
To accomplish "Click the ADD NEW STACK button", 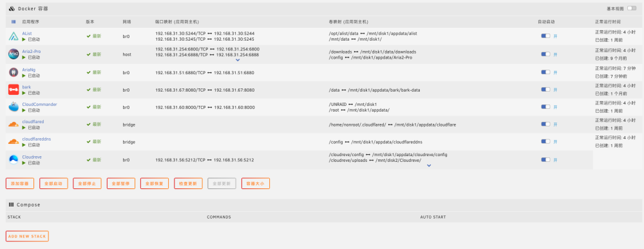I will click(27, 236).
